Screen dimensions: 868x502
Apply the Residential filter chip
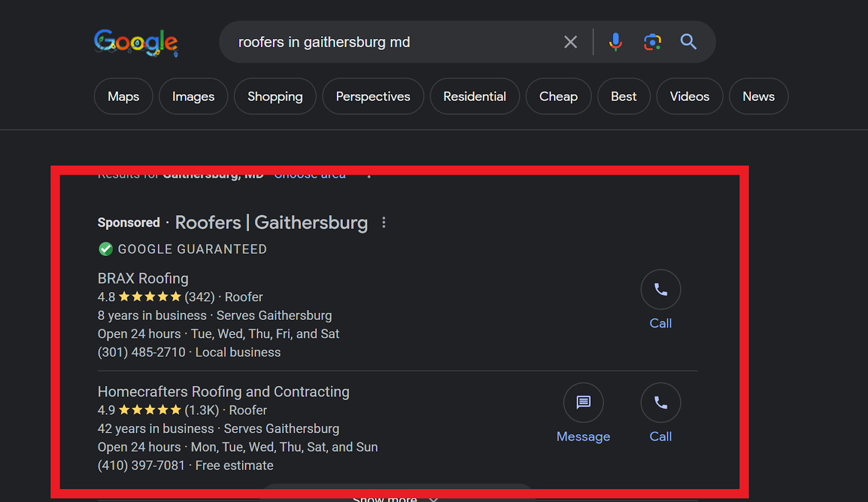(x=475, y=96)
